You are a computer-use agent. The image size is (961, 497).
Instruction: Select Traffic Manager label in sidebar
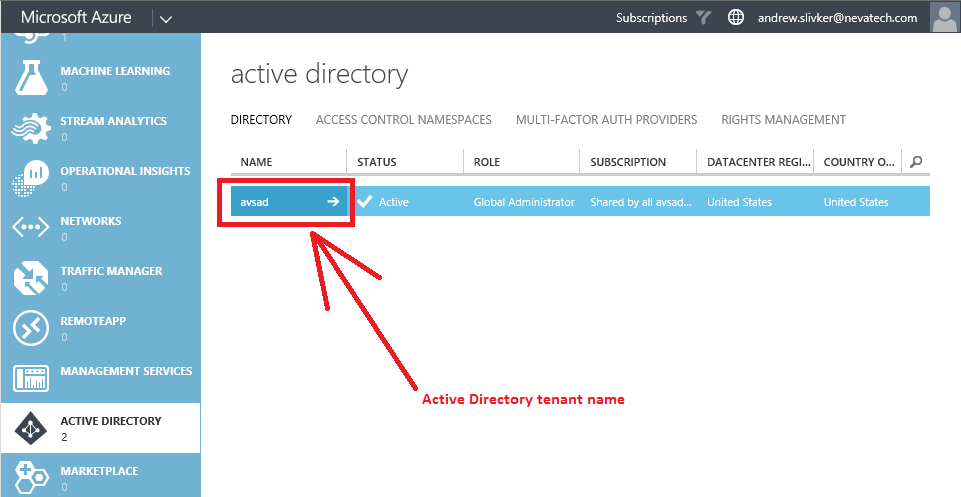coord(112,271)
